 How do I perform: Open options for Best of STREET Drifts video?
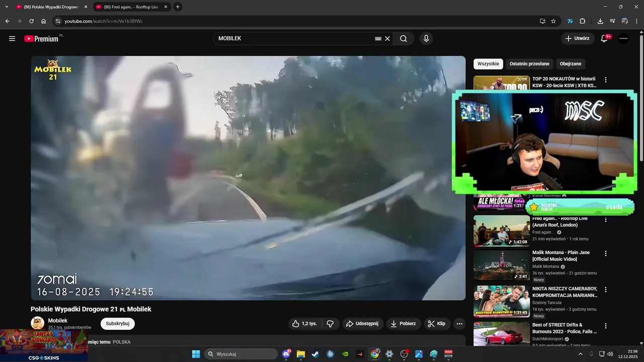click(606, 326)
